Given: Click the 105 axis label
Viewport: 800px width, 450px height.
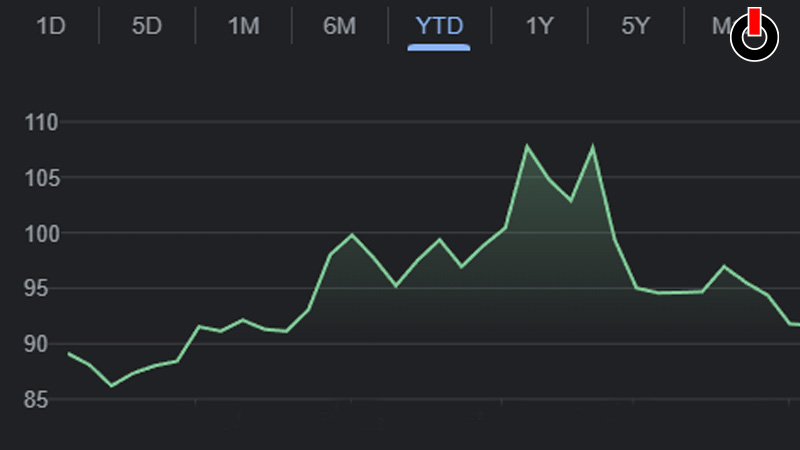Looking at the screenshot, I should point(42,178).
